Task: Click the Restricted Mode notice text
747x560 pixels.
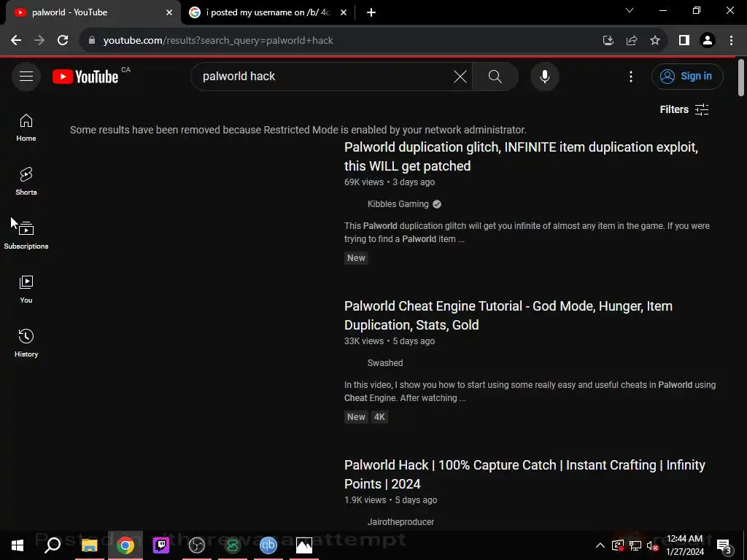Action: tap(298, 130)
